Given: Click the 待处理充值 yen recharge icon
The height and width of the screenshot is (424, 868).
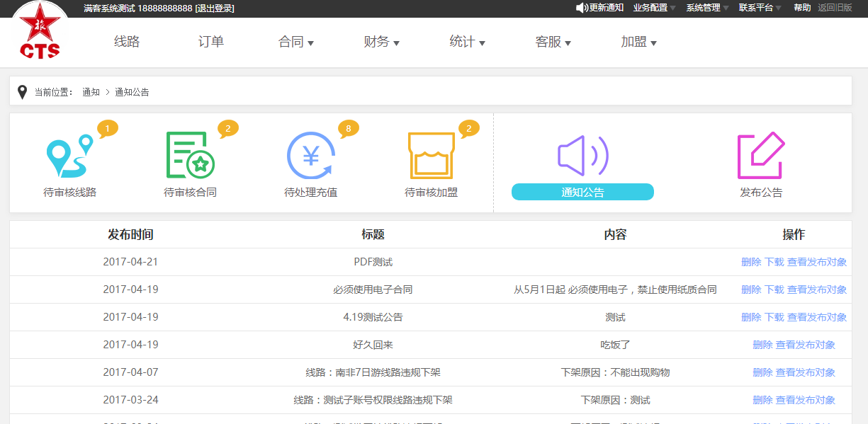Looking at the screenshot, I should pyautogui.click(x=310, y=156).
